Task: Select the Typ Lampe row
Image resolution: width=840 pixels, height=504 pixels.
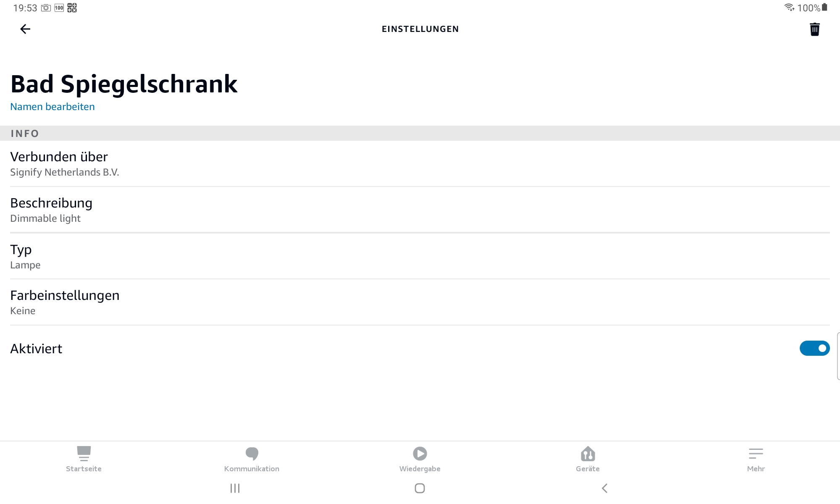Action: (420, 256)
